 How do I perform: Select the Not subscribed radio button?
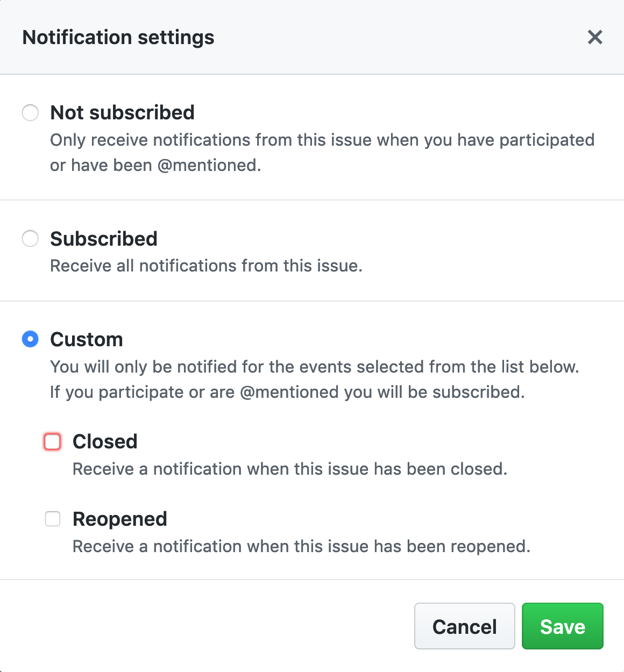click(x=30, y=113)
